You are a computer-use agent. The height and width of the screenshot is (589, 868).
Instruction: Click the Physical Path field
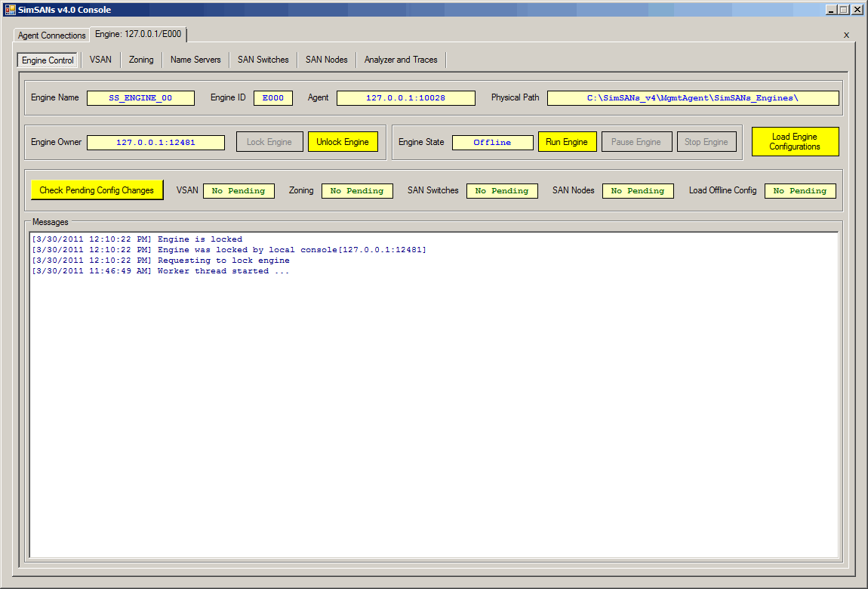click(692, 98)
